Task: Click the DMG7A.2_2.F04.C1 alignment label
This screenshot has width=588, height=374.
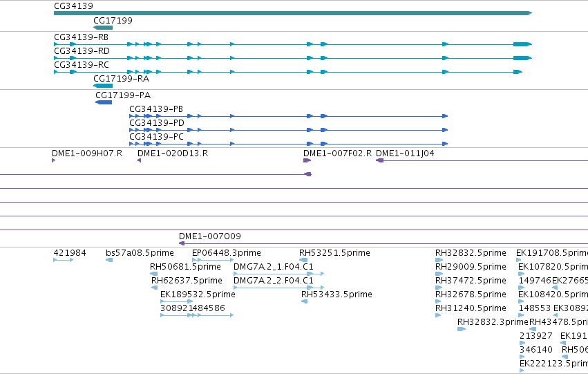Action: point(274,280)
